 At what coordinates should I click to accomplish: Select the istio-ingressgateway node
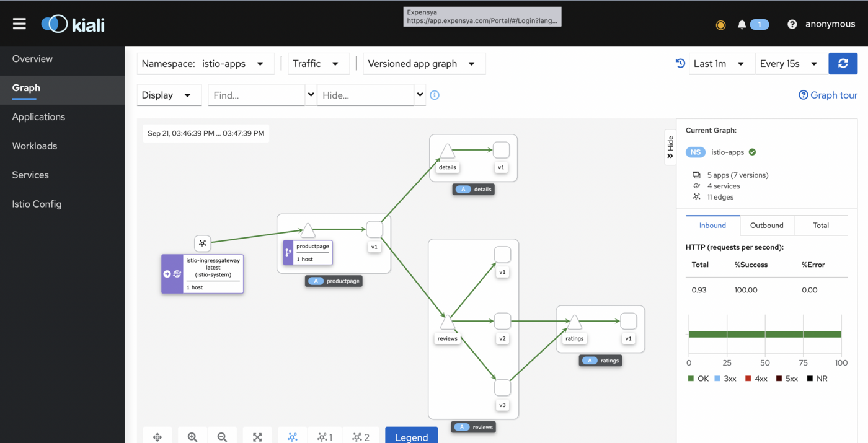(x=202, y=274)
